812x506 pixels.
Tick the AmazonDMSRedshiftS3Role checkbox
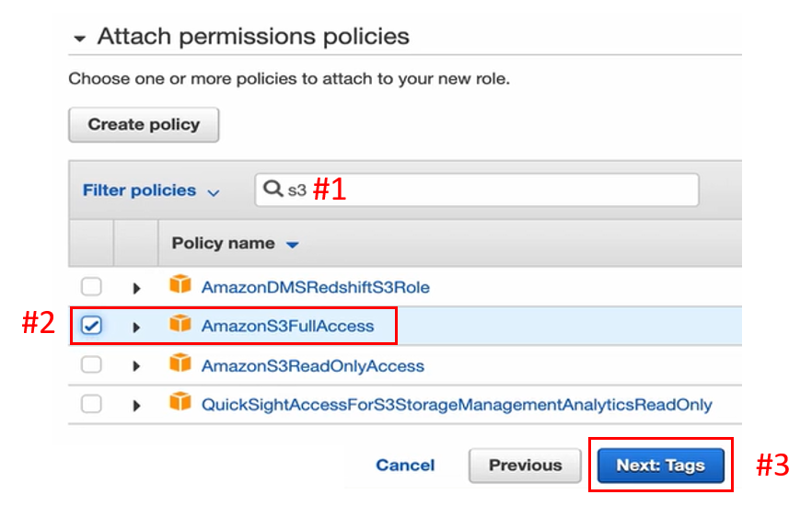tap(91, 287)
